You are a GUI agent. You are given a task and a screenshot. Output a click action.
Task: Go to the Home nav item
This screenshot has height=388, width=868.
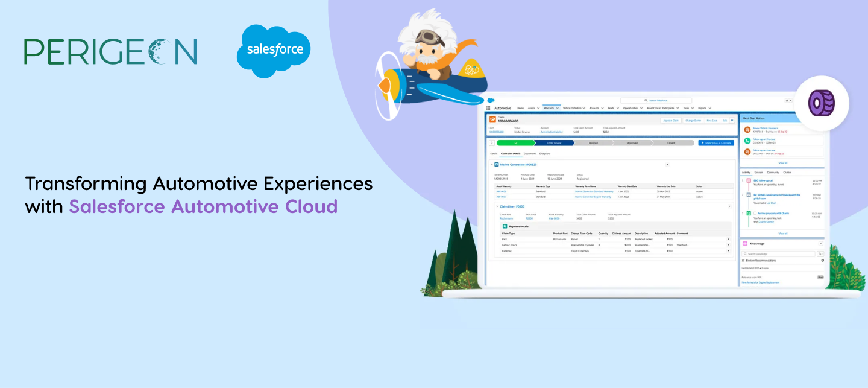[520, 108]
